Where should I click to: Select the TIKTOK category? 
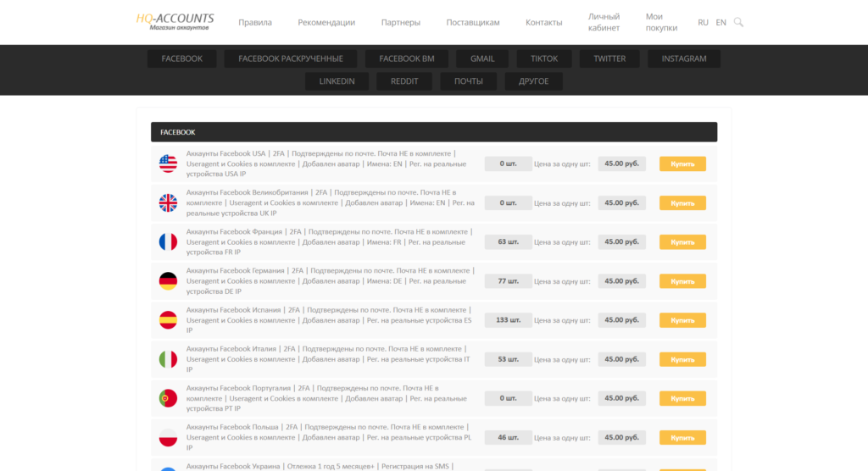[x=544, y=58]
